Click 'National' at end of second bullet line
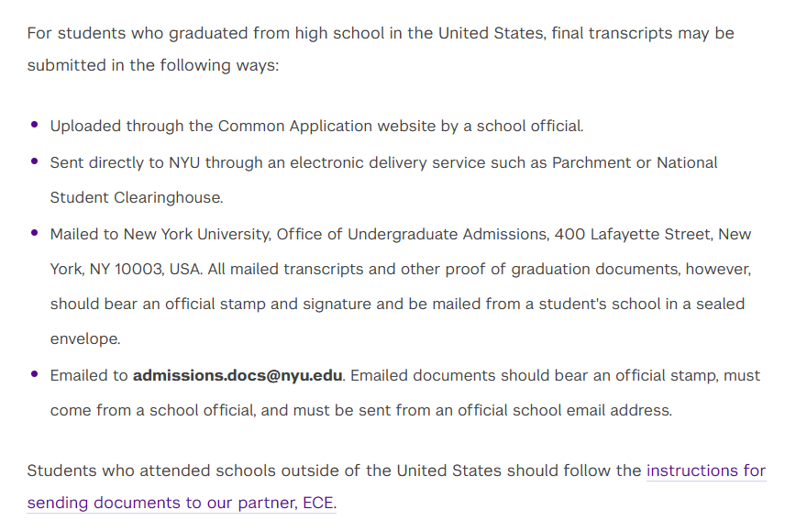This screenshot has width=807, height=532. coord(687,162)
